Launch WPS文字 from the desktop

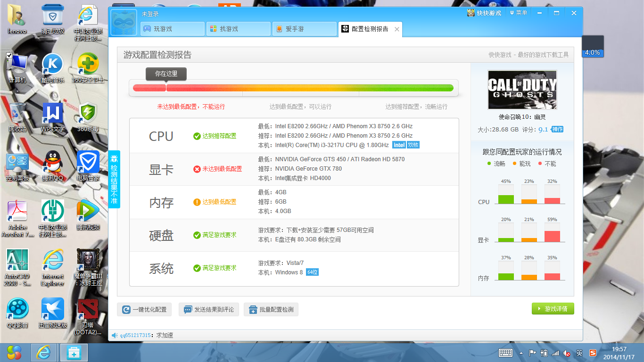53,116
